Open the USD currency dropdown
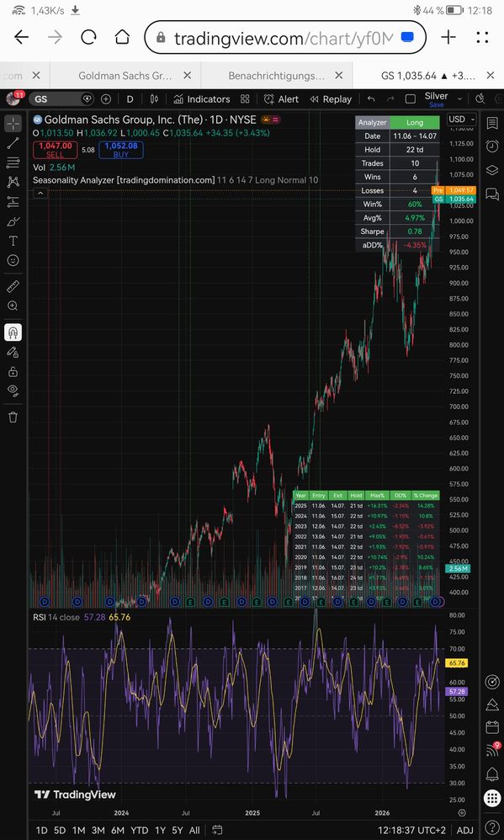The height and width of the screenshot is (840, 504). 462,119
